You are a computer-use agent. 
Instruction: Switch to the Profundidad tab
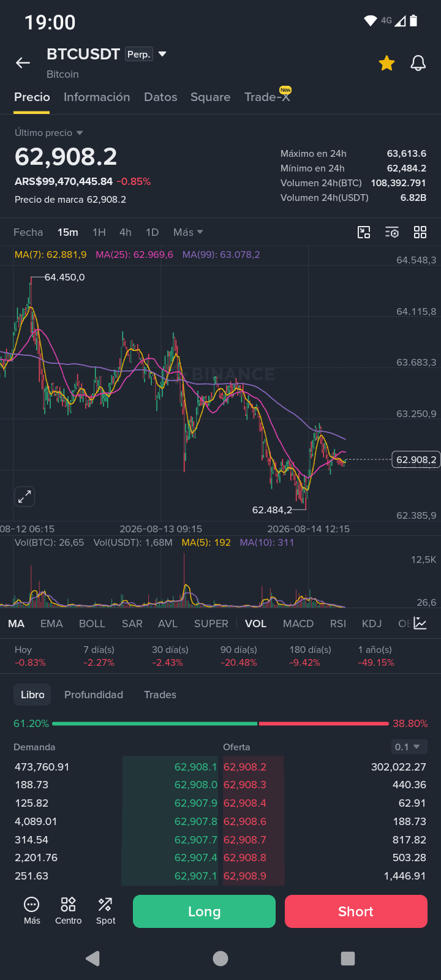click(94, 695)
